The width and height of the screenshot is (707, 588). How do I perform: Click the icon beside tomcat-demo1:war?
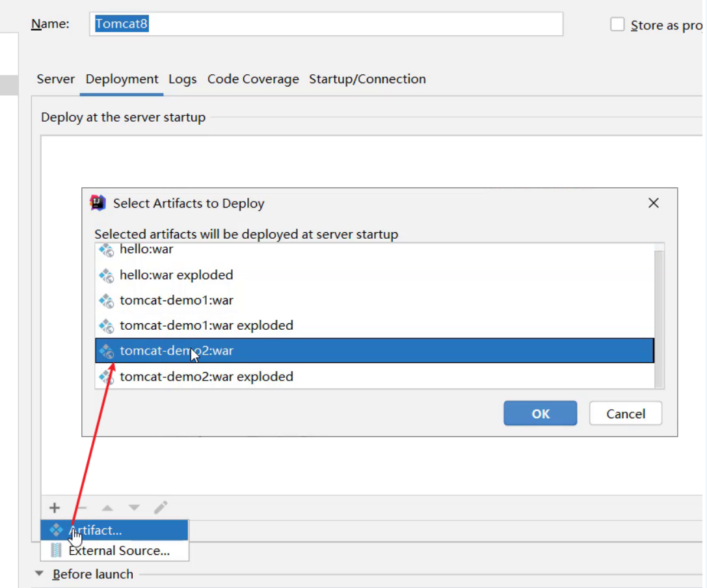coord(107,301)
